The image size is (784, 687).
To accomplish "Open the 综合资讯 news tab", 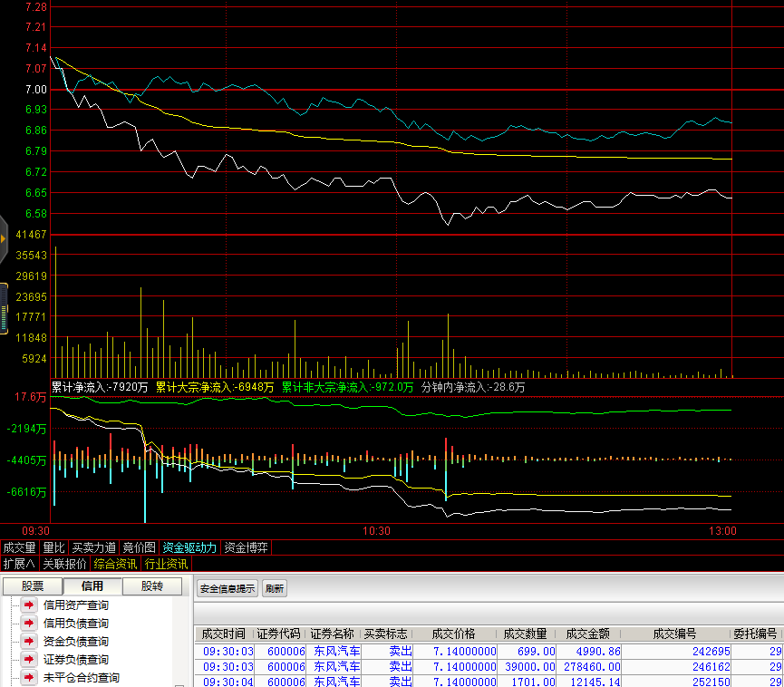I will coord(116,564).
